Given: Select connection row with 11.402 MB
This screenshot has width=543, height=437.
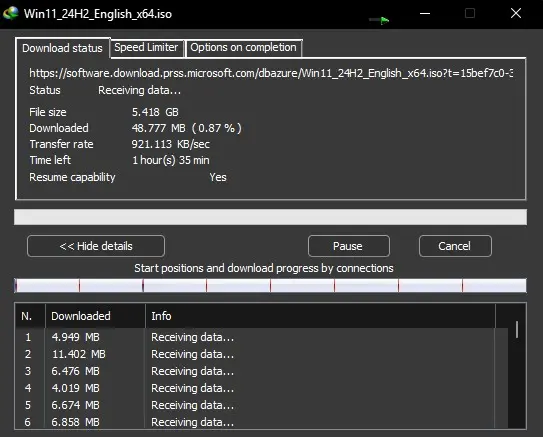Looking at the screenshot, I should click(261, 354).
